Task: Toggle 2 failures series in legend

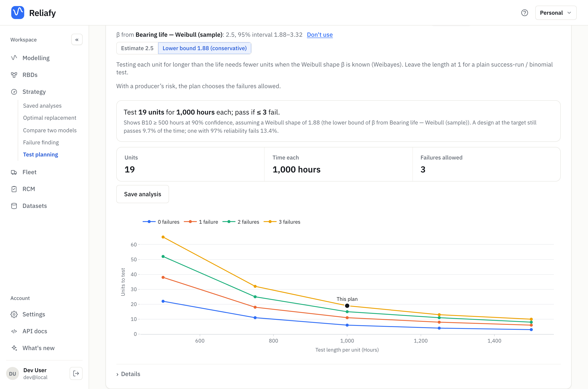Action: [x=241, y=222]
